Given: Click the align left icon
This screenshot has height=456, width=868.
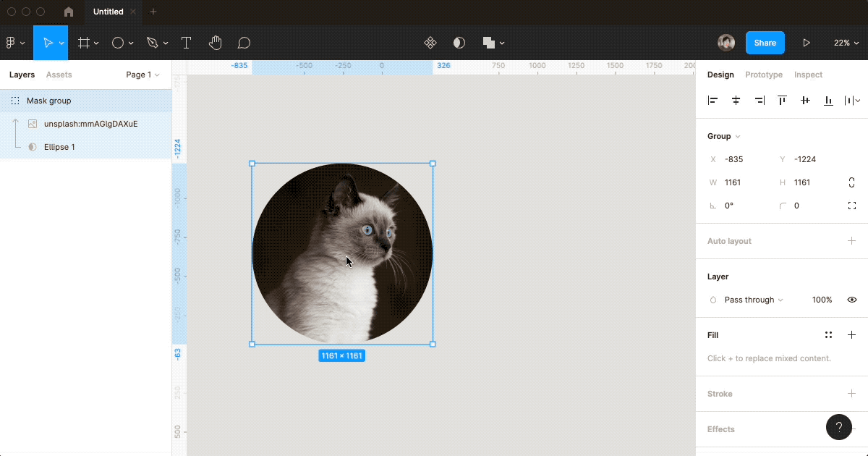Looking at the screenshot, I should pos(713,101).
